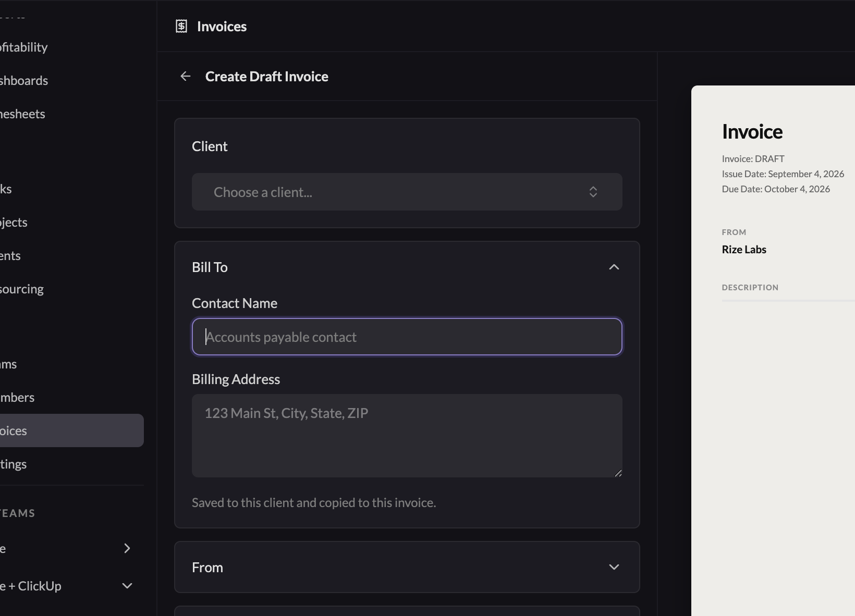This screenshot has width=855, height=616.
Task: Click the Invoices header title
Action: click(222, 27)
